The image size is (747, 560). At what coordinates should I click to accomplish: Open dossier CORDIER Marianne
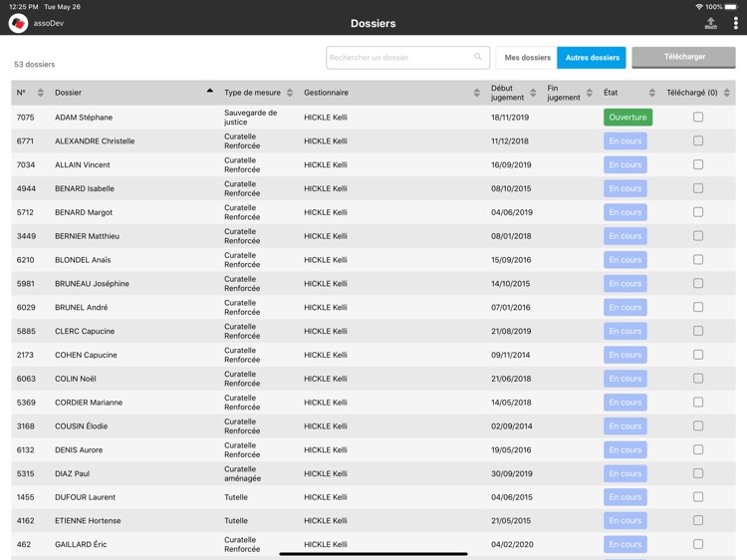click(89, 403)
